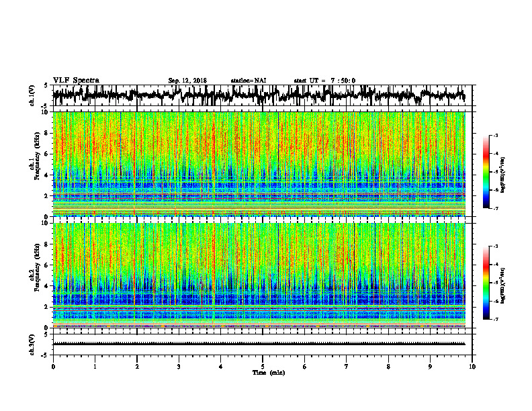Click bottom time axis tick label "10"
The image size is (532, 411).
[x=472, y=367]
